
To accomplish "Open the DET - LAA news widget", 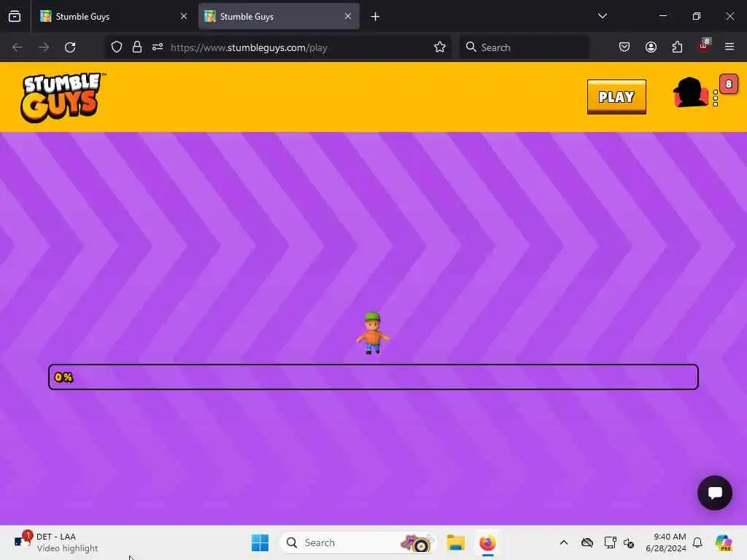I will click(56, 542).
